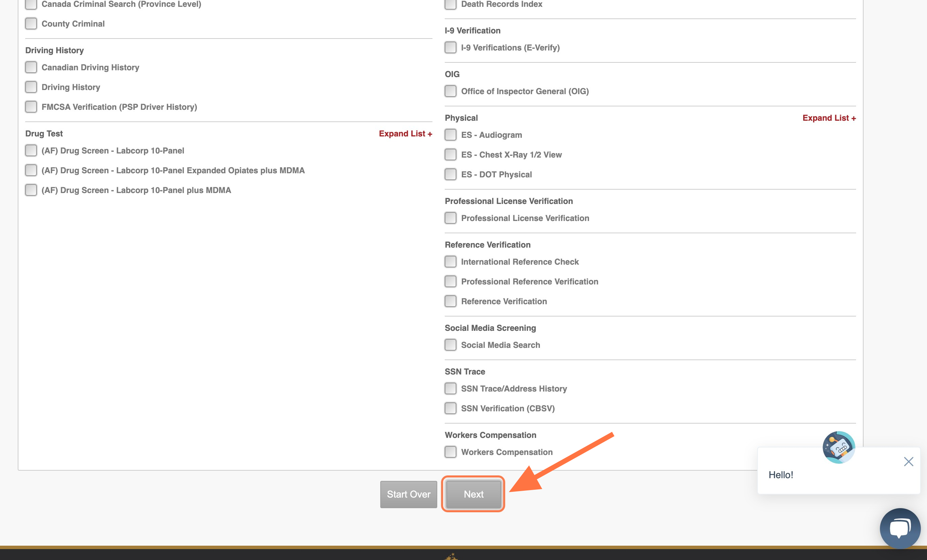Click the Next button
The image size is (927, 560).
pyautogui.click(x=473, y=494)
